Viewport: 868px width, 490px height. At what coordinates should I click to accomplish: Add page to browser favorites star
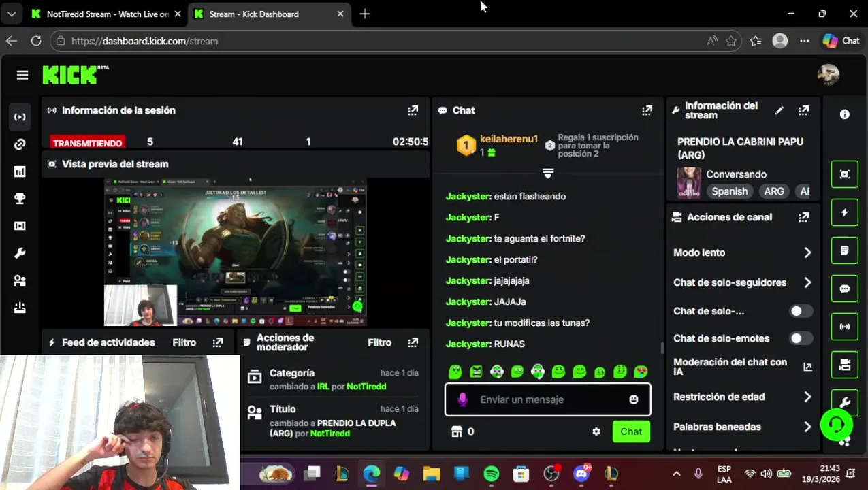(x=731, y=41)
